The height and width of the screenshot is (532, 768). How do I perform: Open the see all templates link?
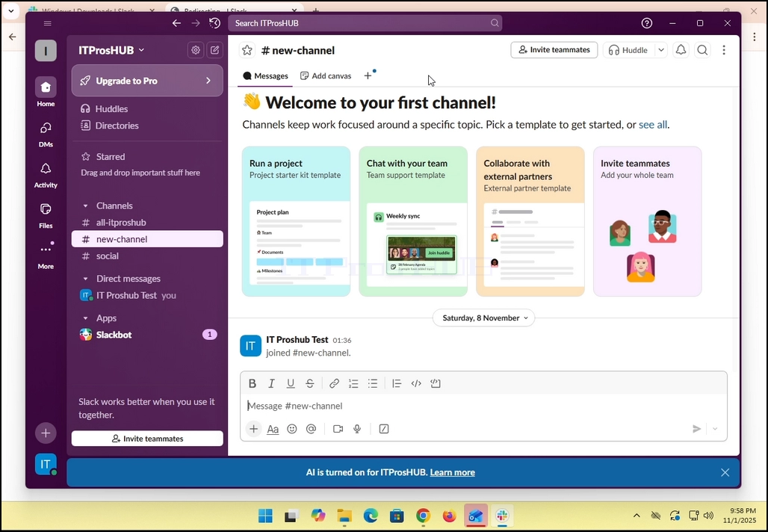click(x=653, y=125)
